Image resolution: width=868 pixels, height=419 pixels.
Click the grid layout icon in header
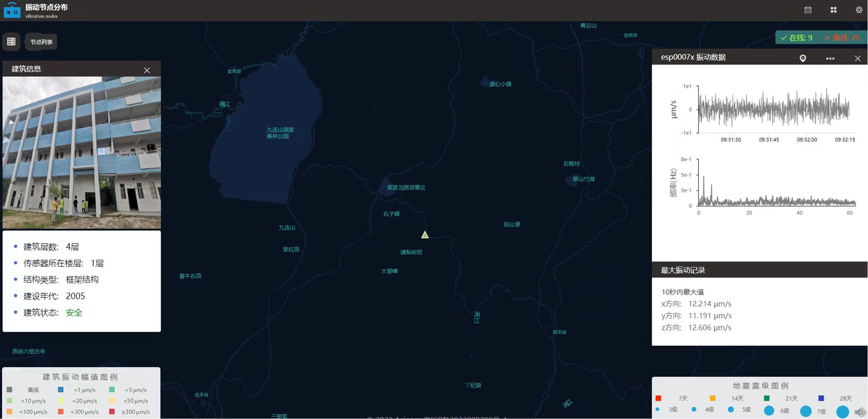833,10
